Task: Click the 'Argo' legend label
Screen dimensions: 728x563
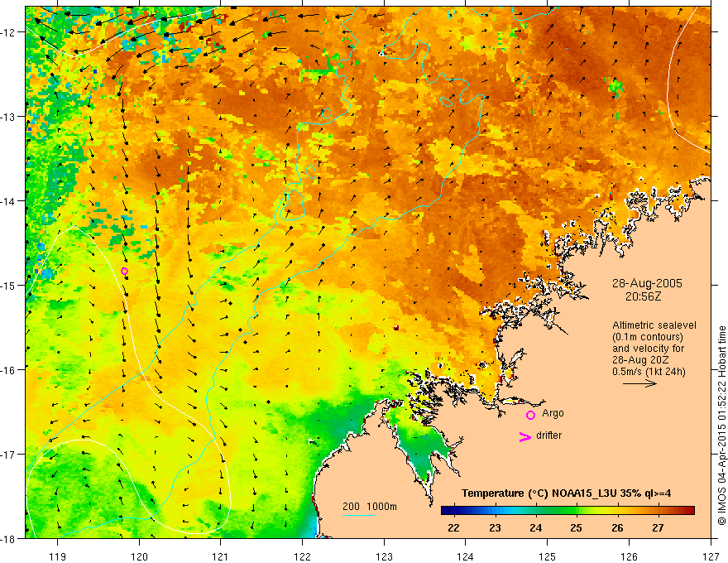Action: tap(553, 413)
